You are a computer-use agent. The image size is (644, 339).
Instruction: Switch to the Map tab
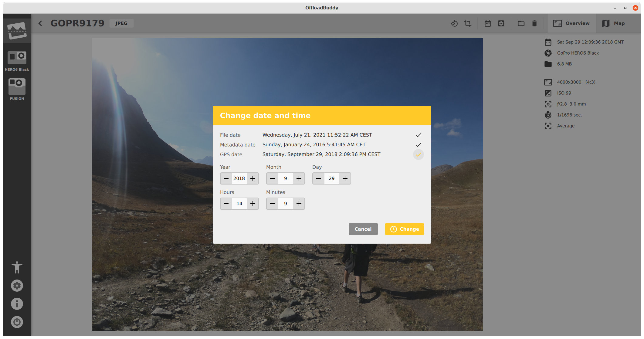pos(613,23)
